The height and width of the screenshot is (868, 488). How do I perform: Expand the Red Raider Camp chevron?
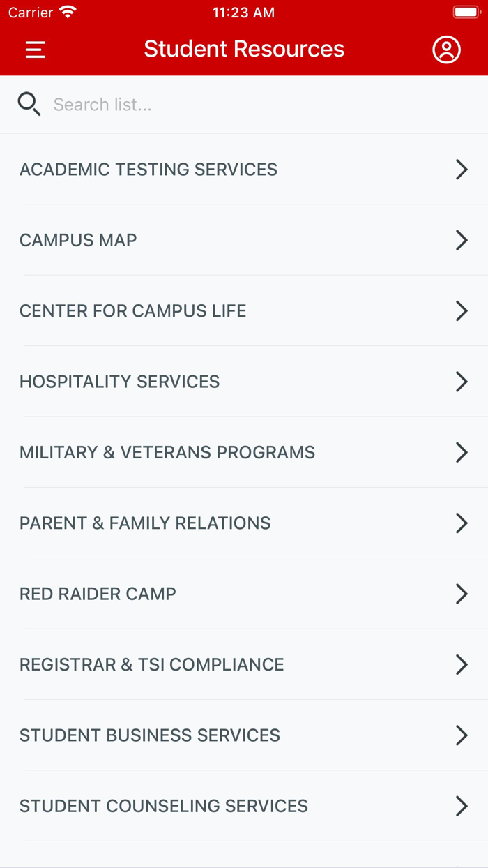pyautogui.click(x=462, y=594)
